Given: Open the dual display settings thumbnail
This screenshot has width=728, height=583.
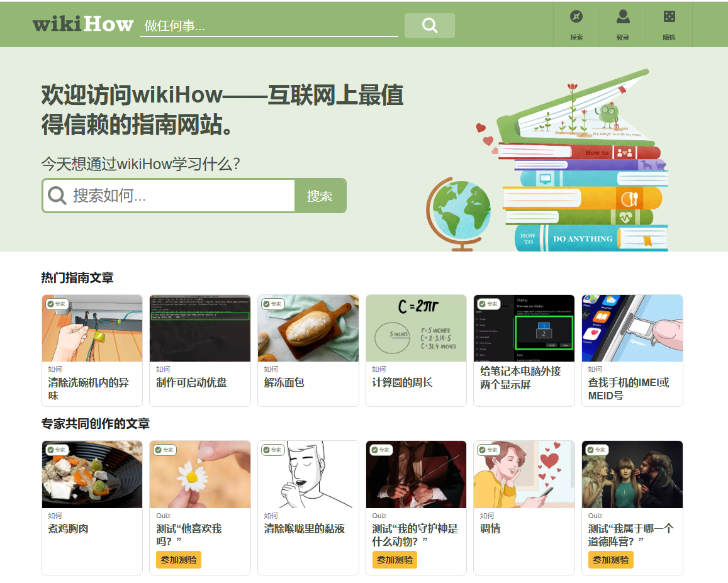Looking at the screenshot, I should pos(524,328).
